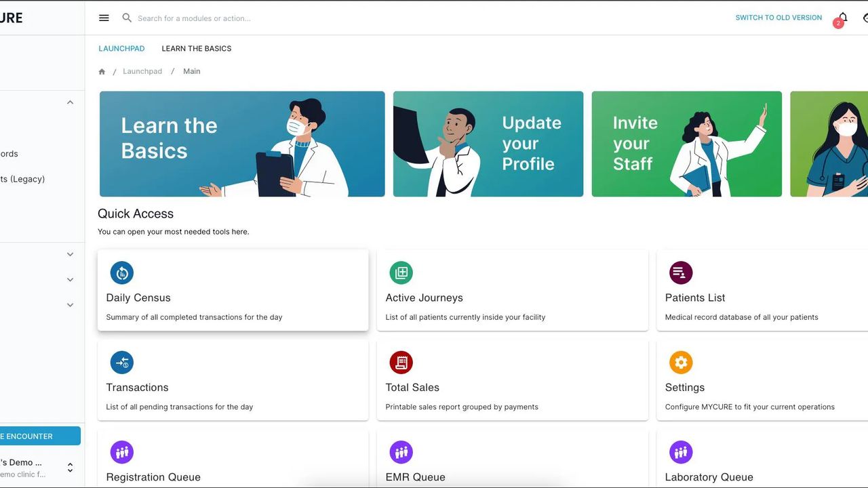Open the Invite your Staff banner
Image resolution: width=868 pixels, height=488 pixels.
coord(687,144)
